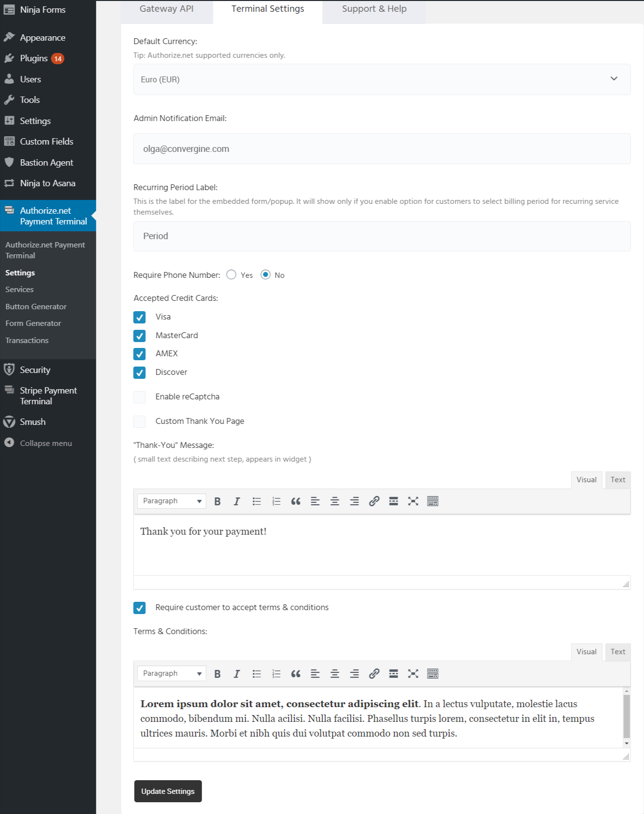Toggle toolbar icon in Thank-You editor
Image resolution: width=644 pixels, height=814 pixels.
432,501
